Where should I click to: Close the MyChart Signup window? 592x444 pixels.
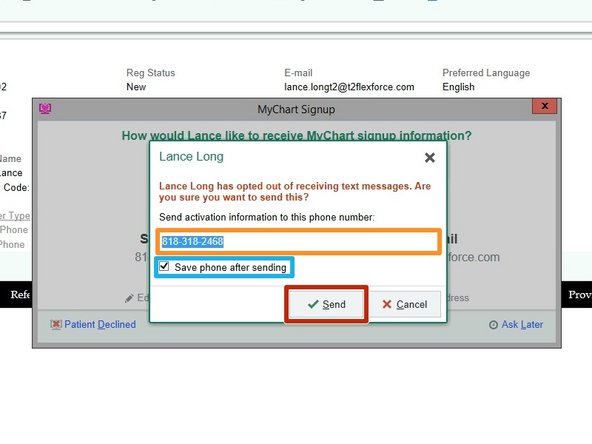pyautogui.click(x=544, y=106)
